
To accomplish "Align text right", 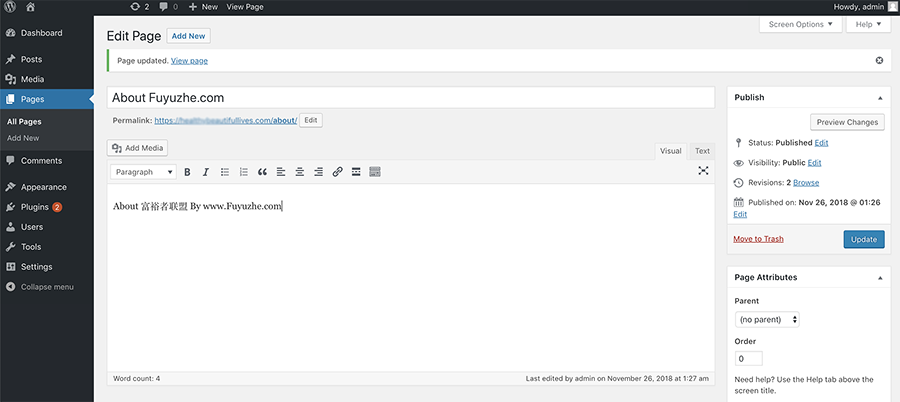I will point(319,172).
